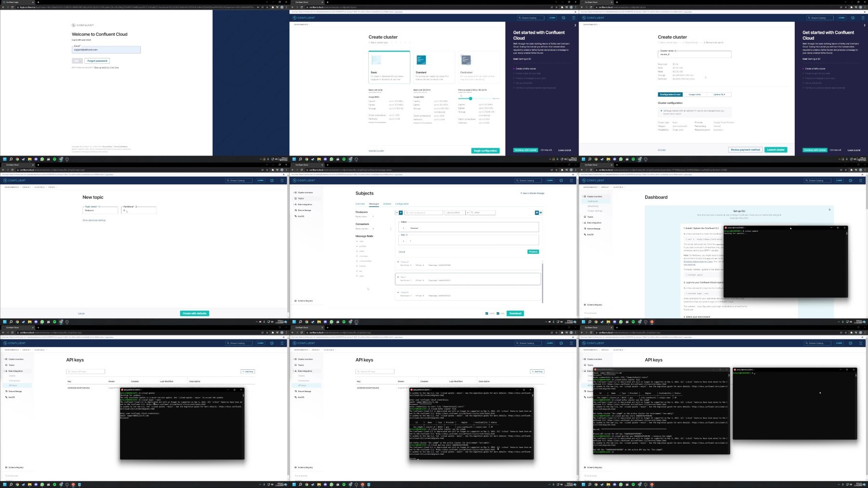Click the pause icon in the Subjects messages toolbar
The height and width of the screenshot is (488, 868).
coord(401,212)
